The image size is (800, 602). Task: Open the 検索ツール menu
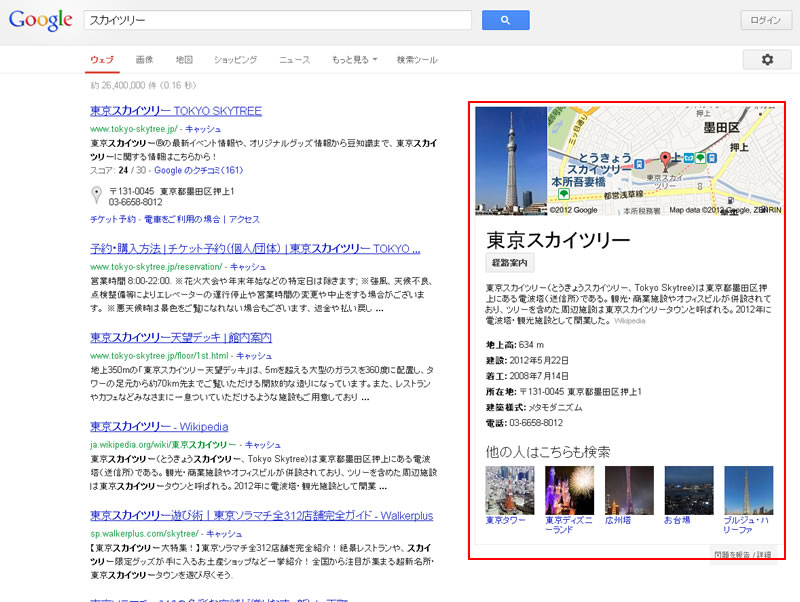(x=417, y=60)
